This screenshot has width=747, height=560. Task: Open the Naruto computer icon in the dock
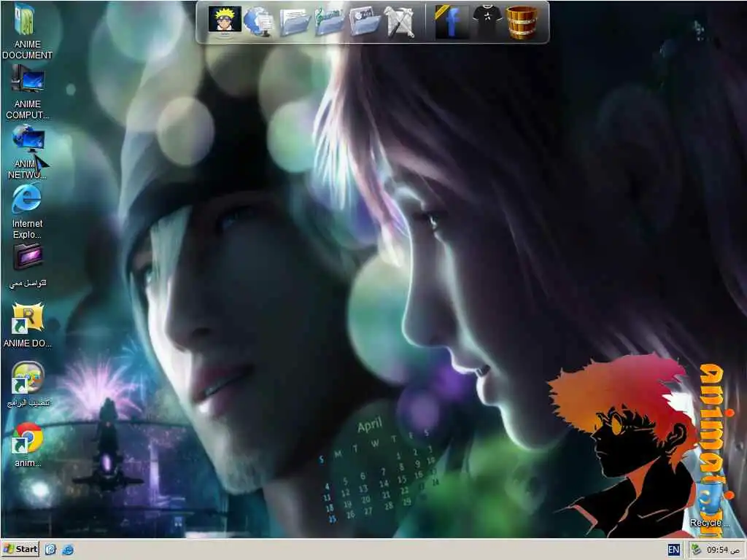(225, 21)
